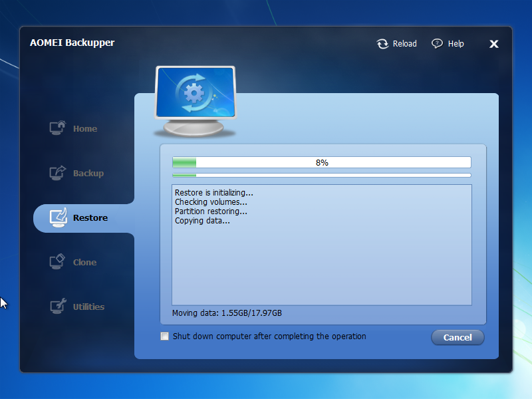Click the restore computer graphic at top
The image size is (532, 399).
pyautogui.click(x=195, y=101)
